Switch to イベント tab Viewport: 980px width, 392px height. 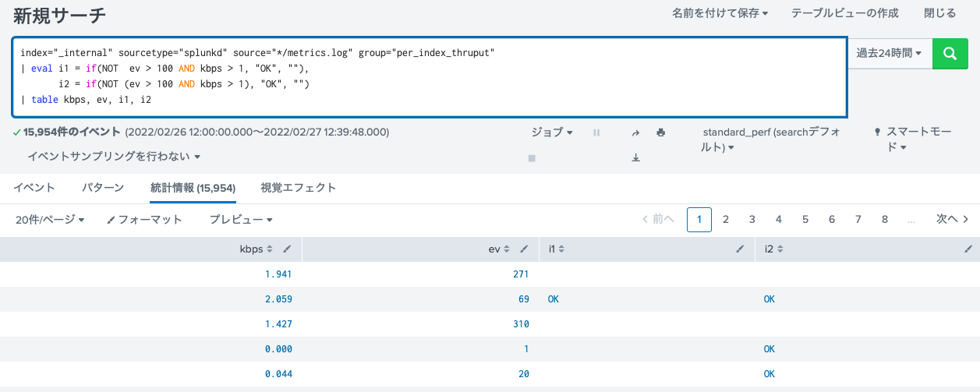[x=34, y=188]
